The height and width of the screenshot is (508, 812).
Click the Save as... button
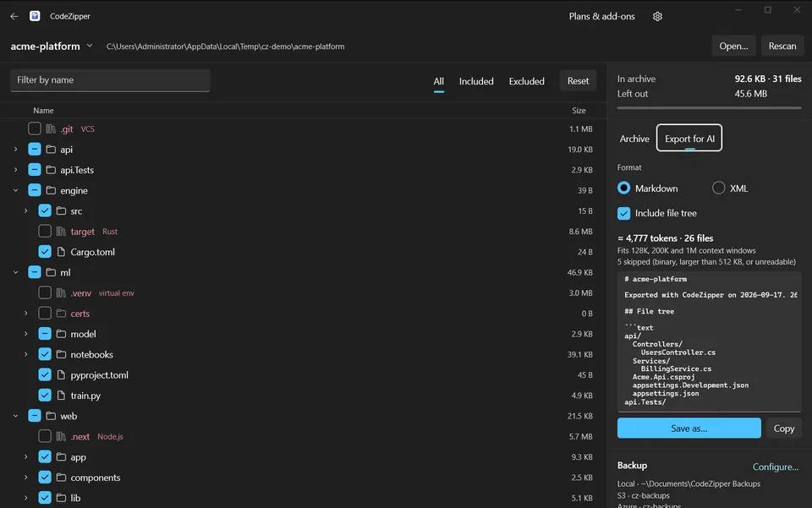coord(689,429)
